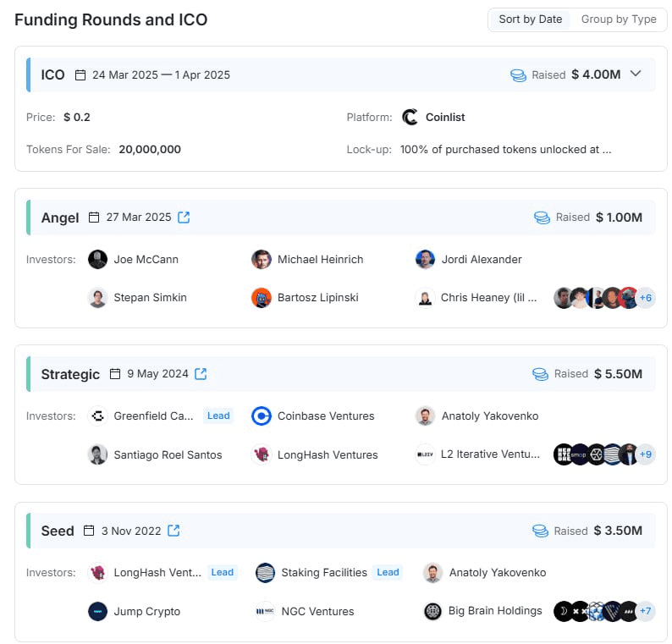
Task: Open external link icon beside Seed round
Action: coord(174,531)
